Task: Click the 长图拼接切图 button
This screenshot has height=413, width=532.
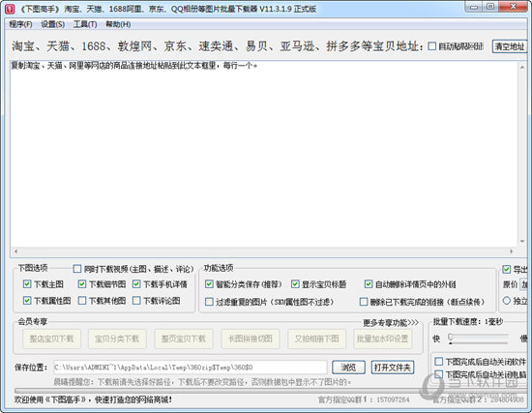Action: (251, 339)
